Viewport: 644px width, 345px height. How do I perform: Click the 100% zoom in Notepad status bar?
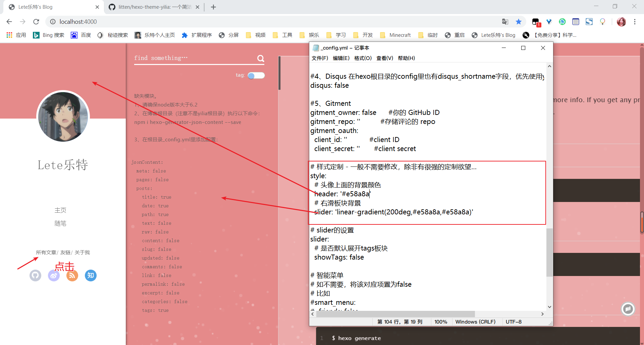click(441, 322)
